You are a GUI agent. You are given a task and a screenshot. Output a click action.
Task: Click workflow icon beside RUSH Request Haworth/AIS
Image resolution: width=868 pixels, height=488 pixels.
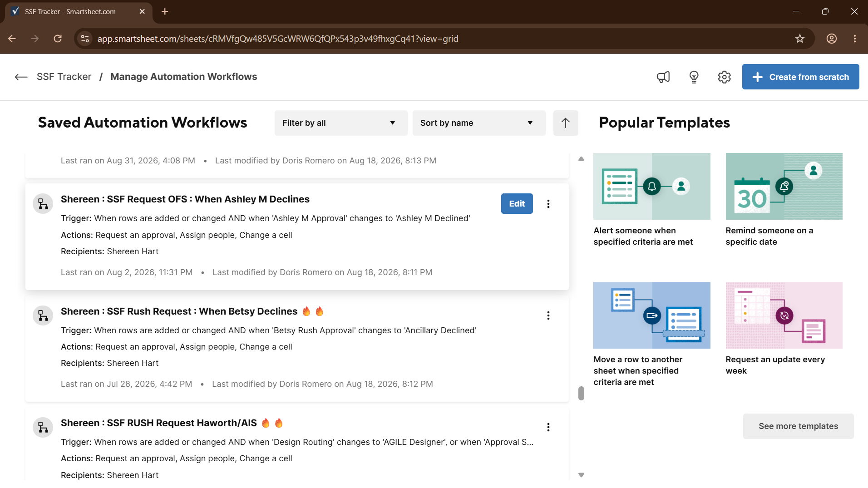tap(43, 427)
